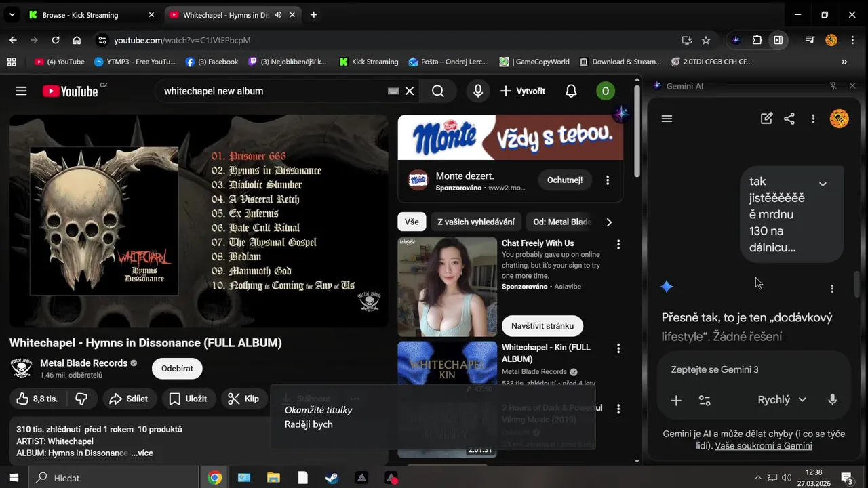Screen dimensions: 868x488
Task: Use the Gemini microphone input
Action: (833, 400)
